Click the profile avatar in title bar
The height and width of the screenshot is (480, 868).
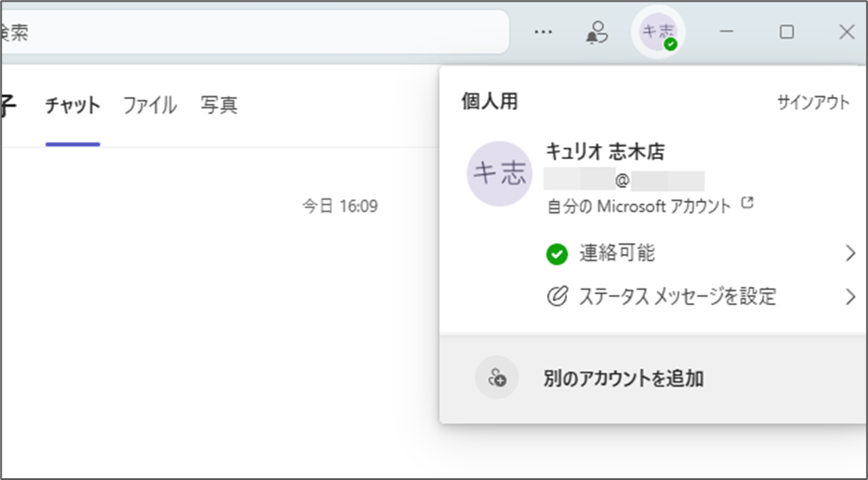[x=658, y=32]
